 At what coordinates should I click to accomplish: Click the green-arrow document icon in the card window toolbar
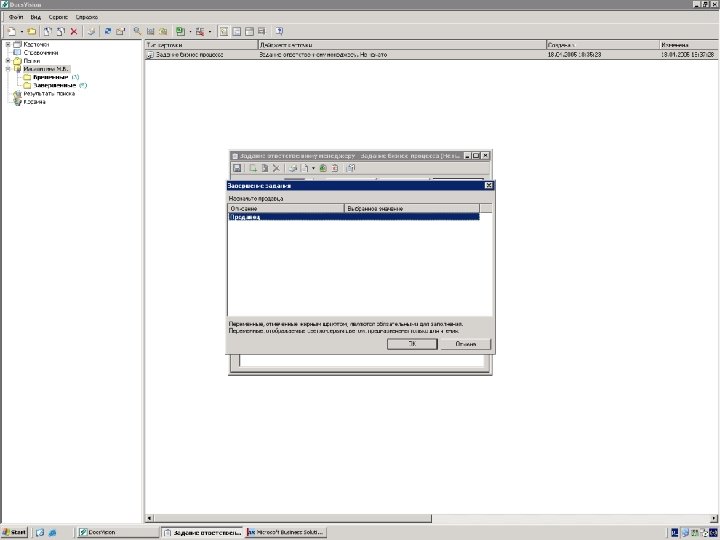(253, 169)
